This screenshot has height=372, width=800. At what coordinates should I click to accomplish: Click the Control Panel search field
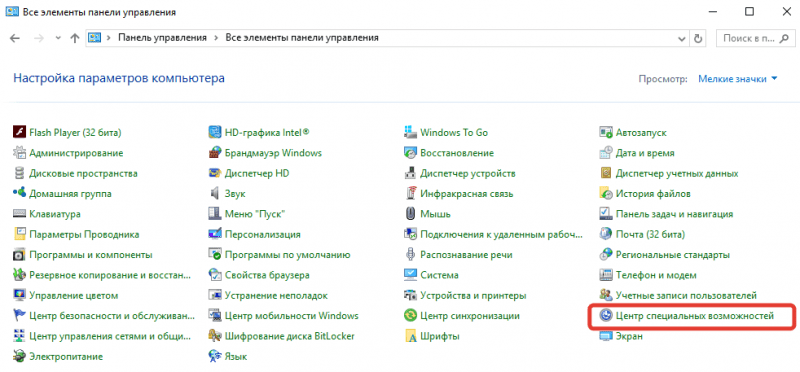(755, 38)
